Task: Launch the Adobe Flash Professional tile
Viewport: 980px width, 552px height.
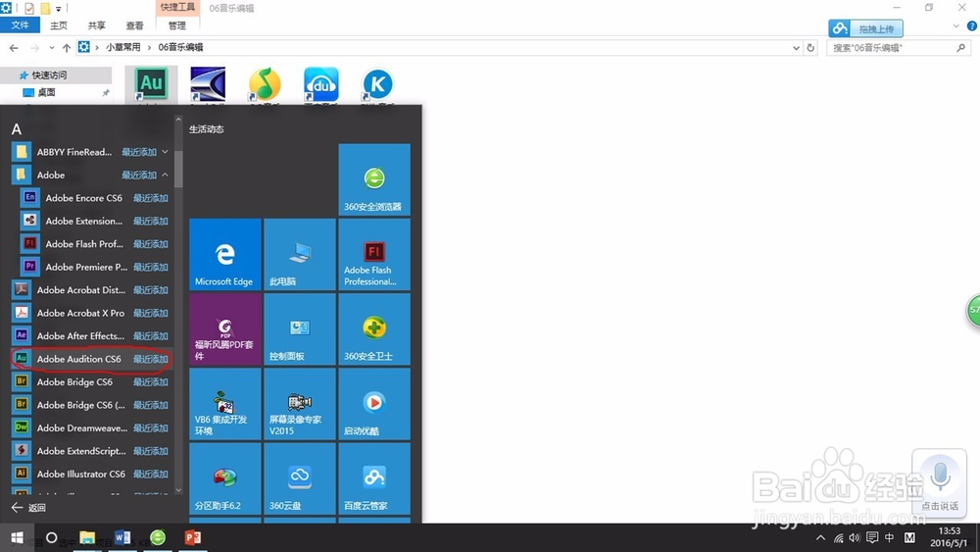Action: click(x=374, y=255)
